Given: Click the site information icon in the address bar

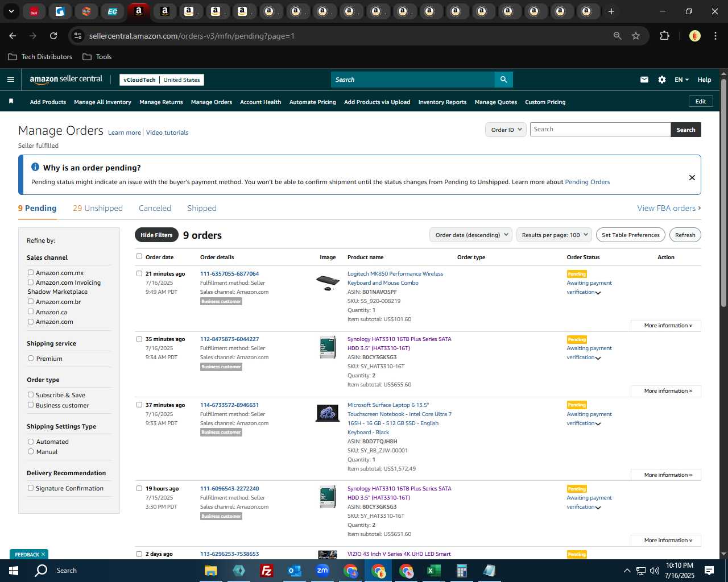Looking at the screenshot, I should 78,36.
